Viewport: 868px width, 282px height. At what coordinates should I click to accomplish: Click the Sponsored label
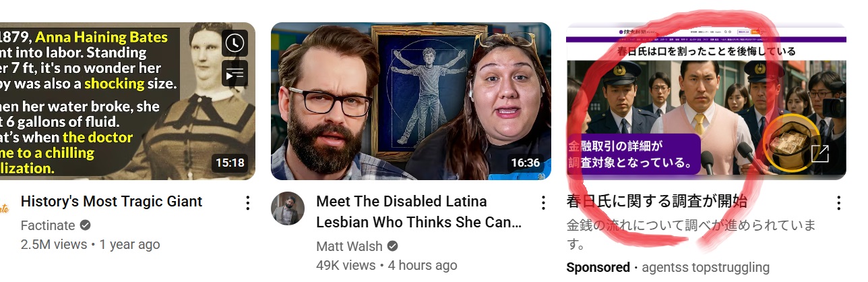click(598, 267)
